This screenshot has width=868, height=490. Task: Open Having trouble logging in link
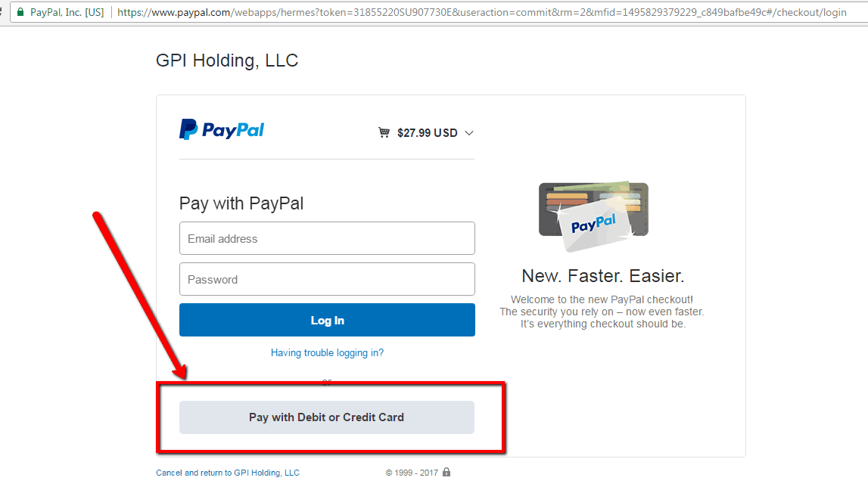click(x=327, y=353)
